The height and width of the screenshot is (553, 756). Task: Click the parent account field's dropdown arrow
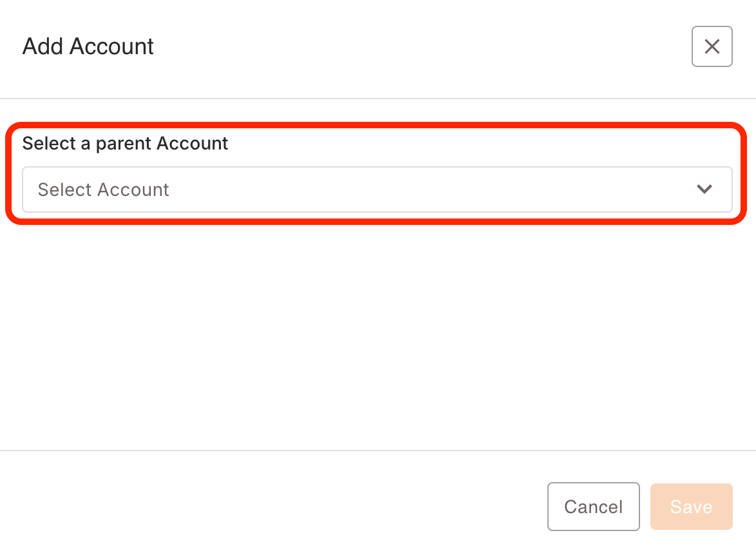coord(704,189)
